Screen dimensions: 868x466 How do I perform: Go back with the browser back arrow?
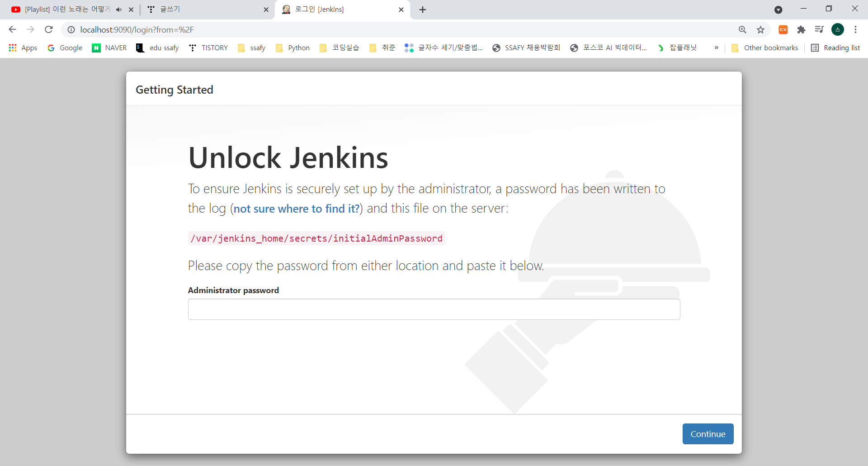[x=12, y=29]
